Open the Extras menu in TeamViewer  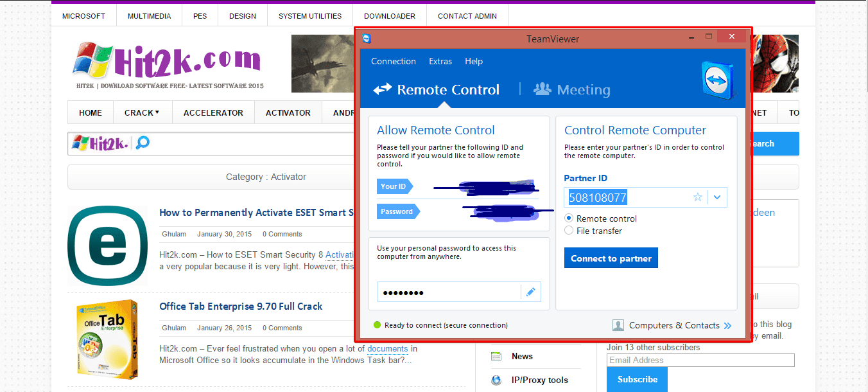click(440, 61)
